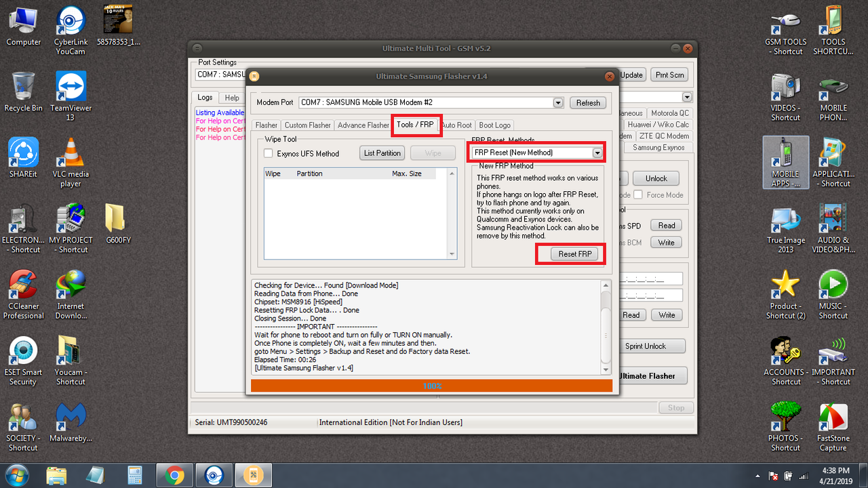The image size is (868, 488).
Task: Select the PHOTOS shortcut icon
Action: tap(785, 427)
